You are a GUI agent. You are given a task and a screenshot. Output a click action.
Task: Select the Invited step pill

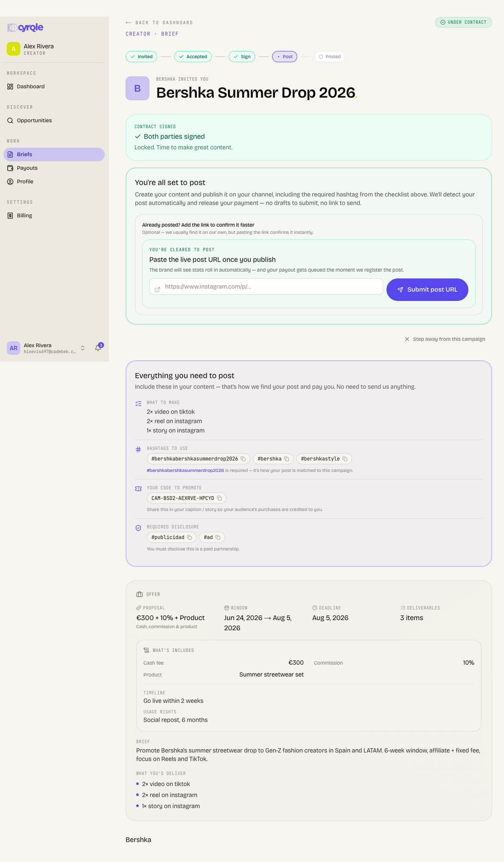point(141,56)
